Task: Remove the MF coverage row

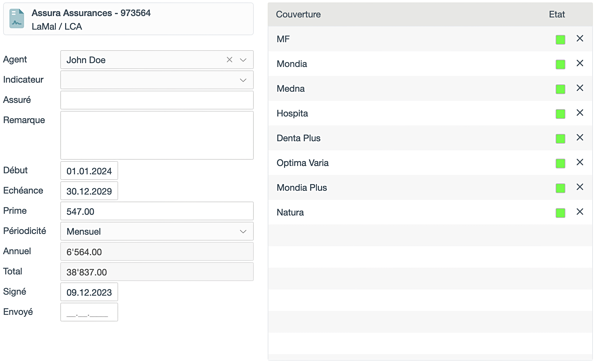Action: click(580, 38)
